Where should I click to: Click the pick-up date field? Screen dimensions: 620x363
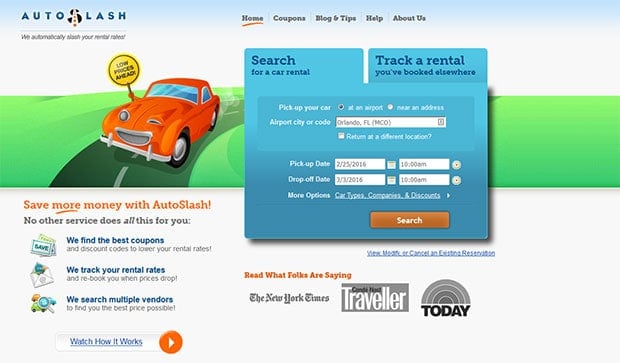point(360,164)
